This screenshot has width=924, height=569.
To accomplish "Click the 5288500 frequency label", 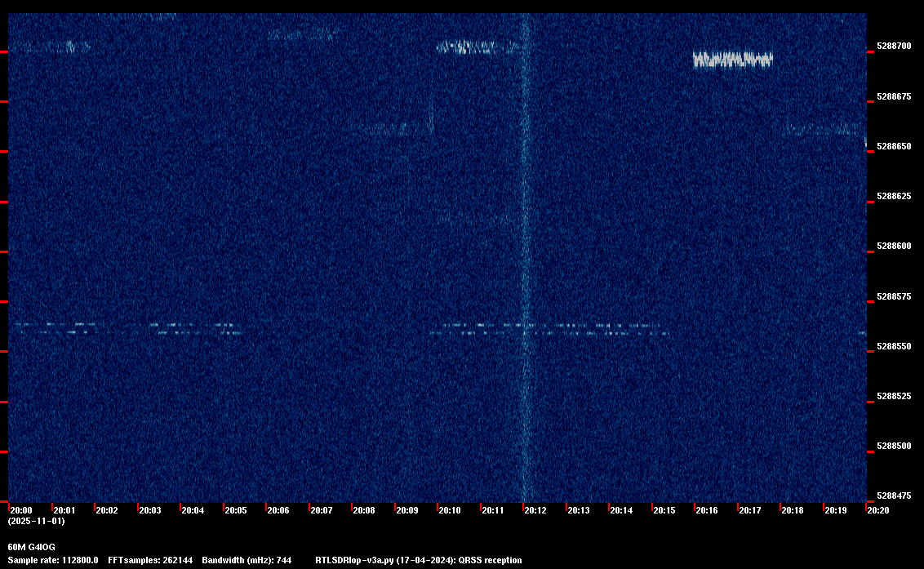I will (894, 446).
